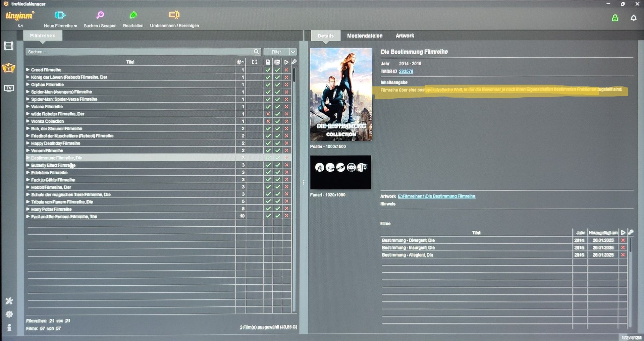Open the Mediendateien tab
The height and width of the screenshot is (341, 644).
click(x=365, y=36)
